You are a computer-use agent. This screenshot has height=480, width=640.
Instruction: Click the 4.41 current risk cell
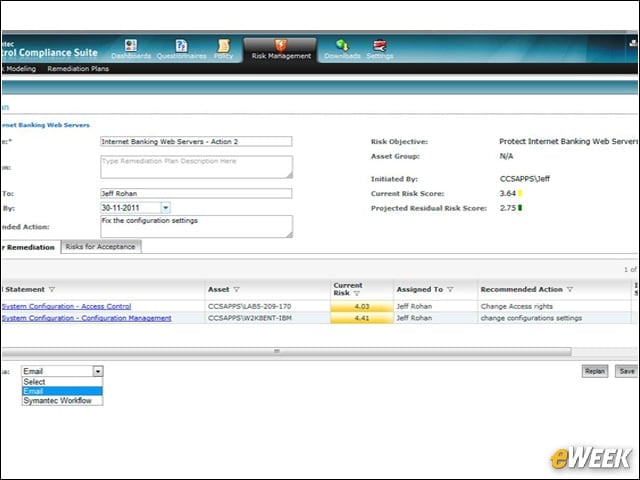(x=362, y=318)
